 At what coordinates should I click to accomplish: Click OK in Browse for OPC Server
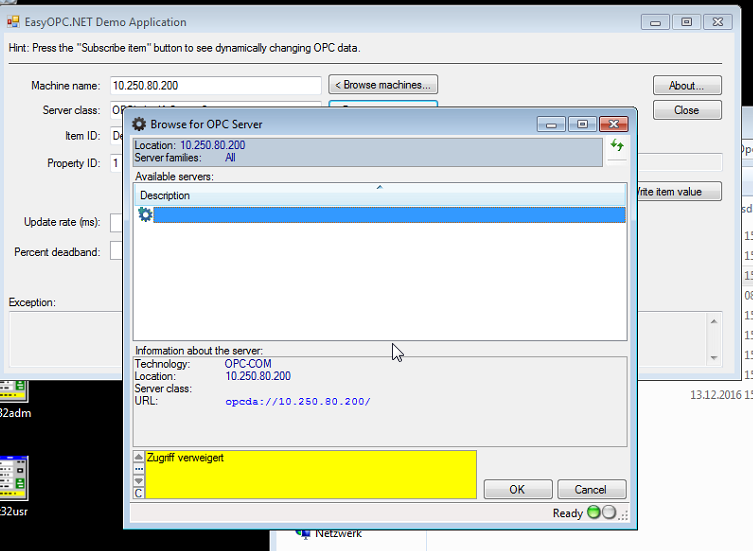tap(518, 489)
